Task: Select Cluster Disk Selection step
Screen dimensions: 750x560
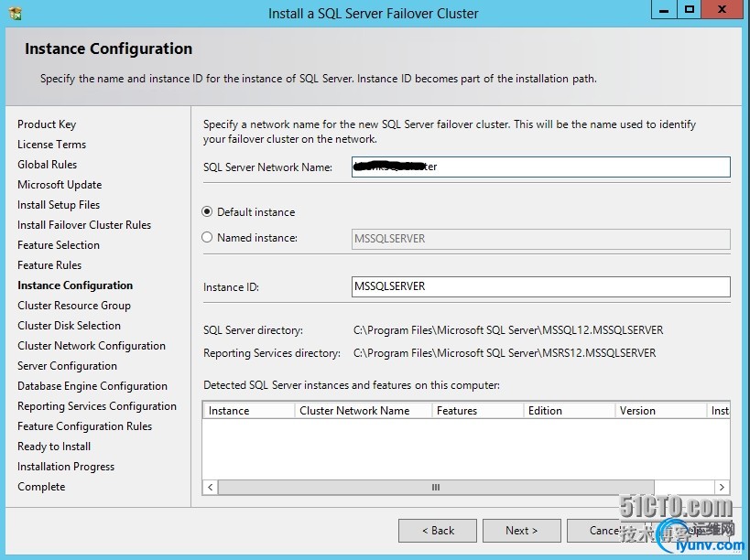Action: [70, 326]
